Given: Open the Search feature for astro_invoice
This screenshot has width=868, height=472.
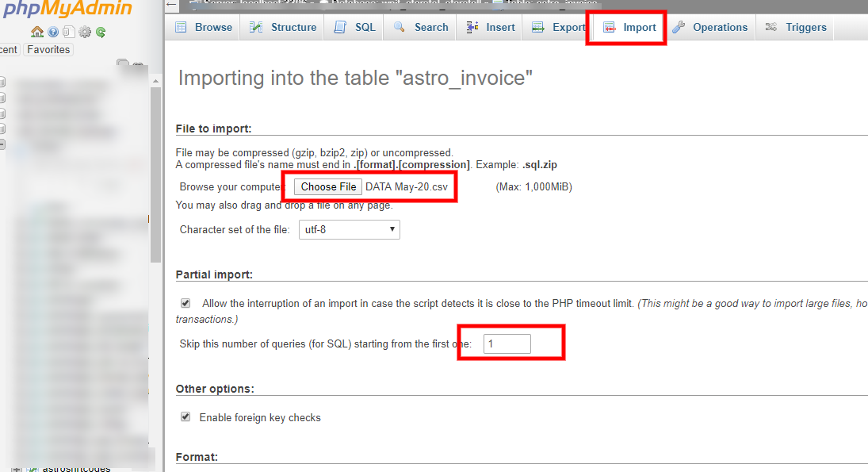Looking at the screenshot, I should point(420,26).
